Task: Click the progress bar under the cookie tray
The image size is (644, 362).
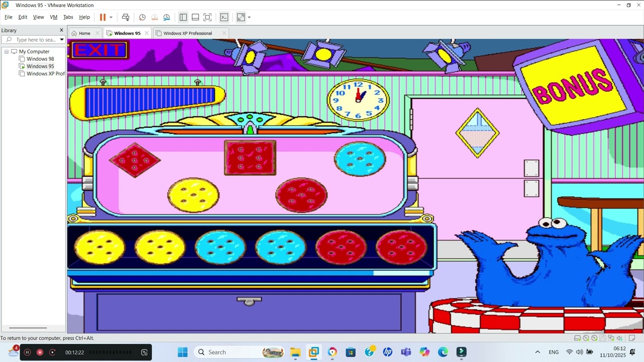Action: tap(250, 273)
